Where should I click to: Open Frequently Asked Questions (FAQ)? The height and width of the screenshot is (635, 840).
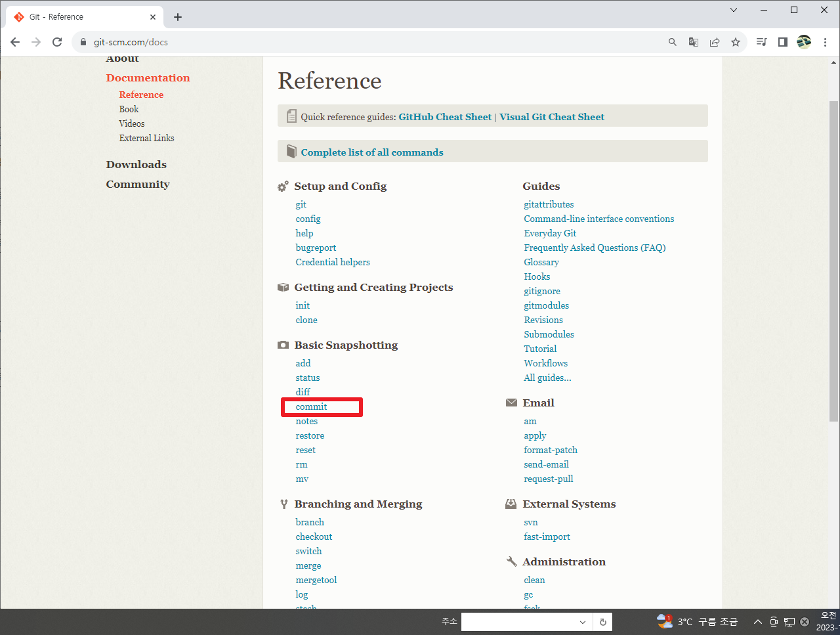point(595,248)
